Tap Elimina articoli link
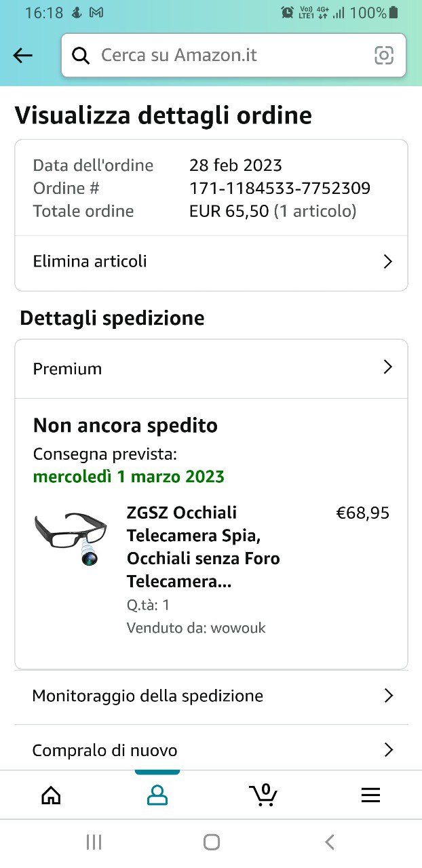 [x=90, y=262]
